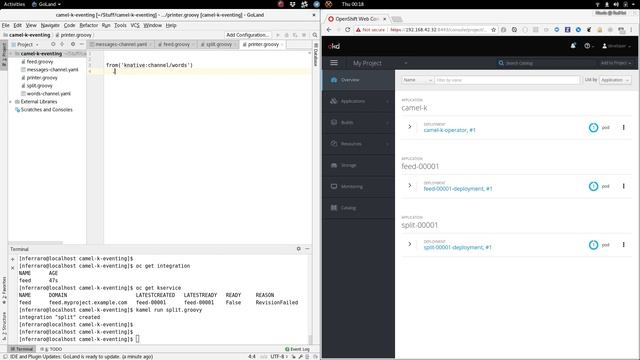Bookmark the page with the star icon

(493, 30)
